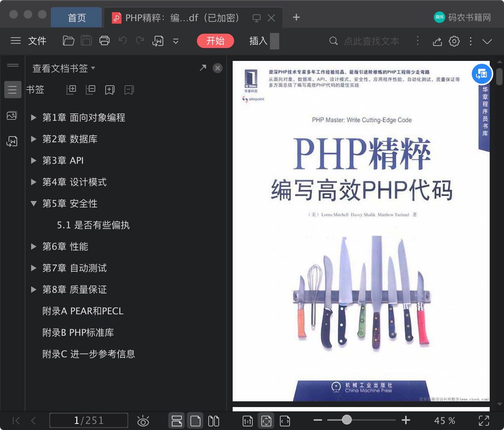Click the export-to-Word icon in toolbar
Screen dimensions: 504x430
158,41
